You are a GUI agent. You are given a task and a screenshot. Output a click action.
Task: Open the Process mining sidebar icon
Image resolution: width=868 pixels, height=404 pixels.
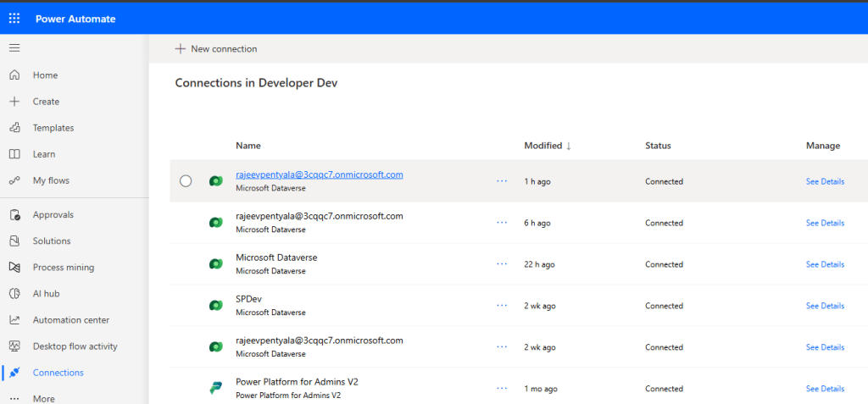click(x=14, y=268)
